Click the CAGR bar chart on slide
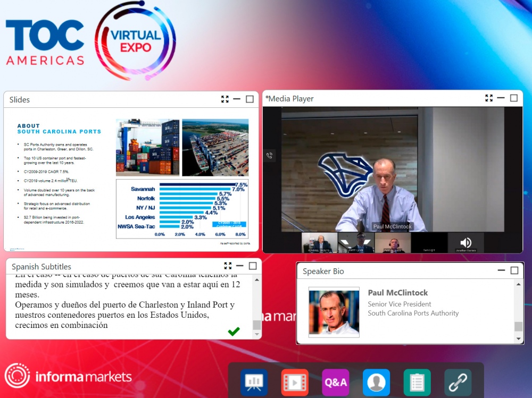 (x=182, y=209)
